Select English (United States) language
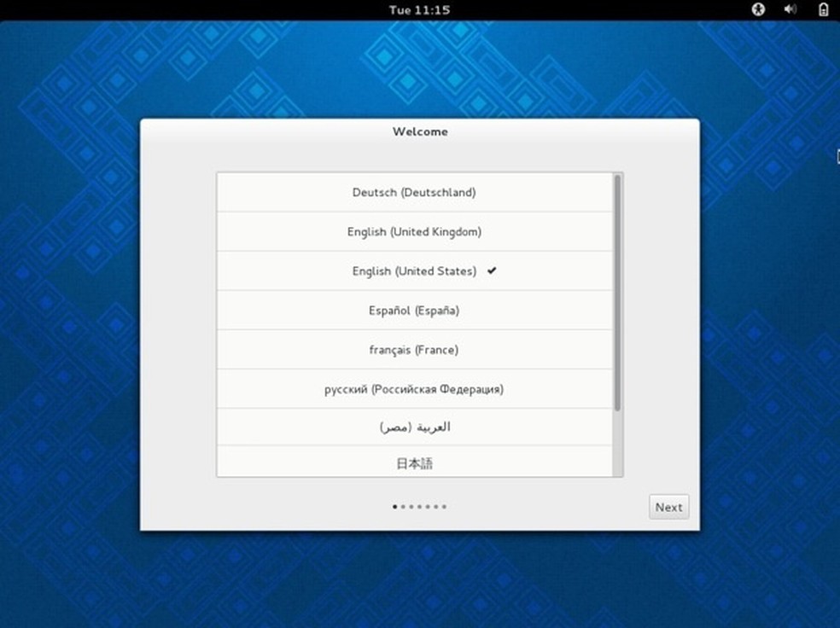 click(x=414, y=270)
